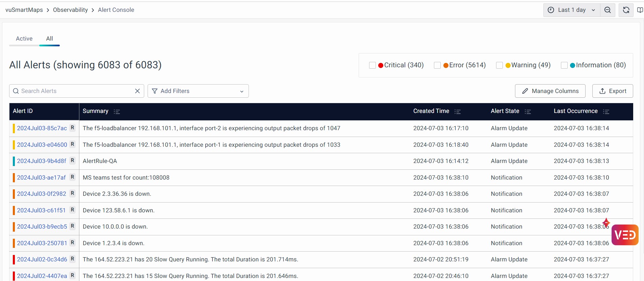This screenshot has width=644, height=281.
Task: Refresh the alert console data
Action: [x=626, y=10]
